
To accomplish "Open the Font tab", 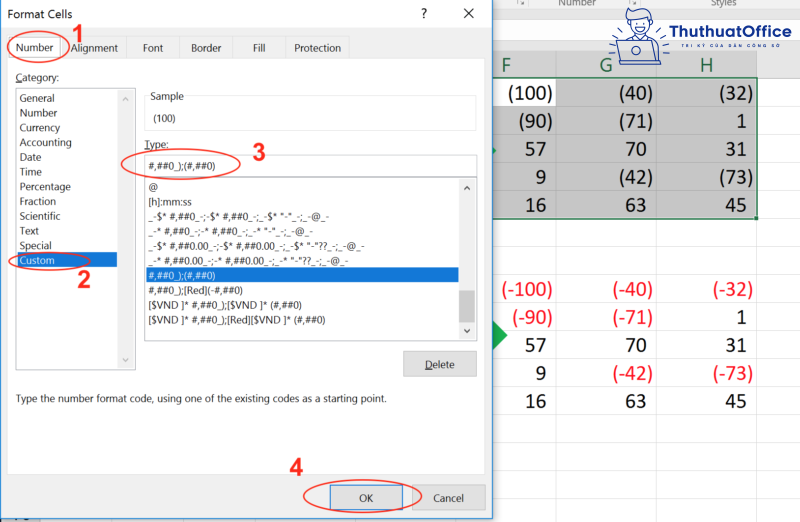I will (153, 48).
